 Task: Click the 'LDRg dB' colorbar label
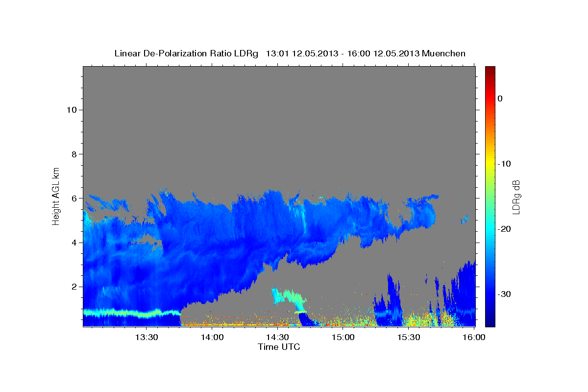(x=515, y=196)
